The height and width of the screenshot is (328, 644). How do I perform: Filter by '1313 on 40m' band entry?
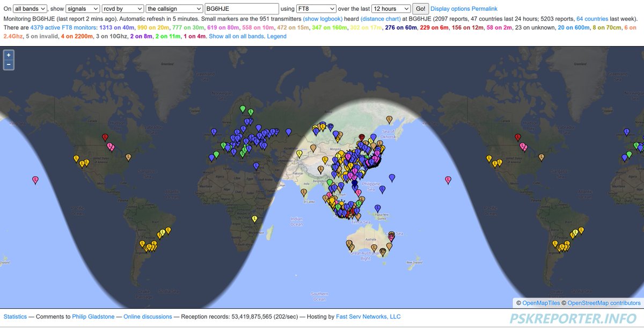coord(116,27)
